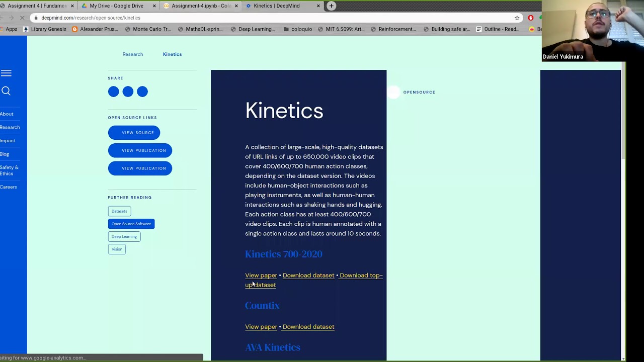Image resolution: width=644 pixels, height=362 pixels.
Task: Select the Kinetics | DeepMind tab
Action: 282,6
